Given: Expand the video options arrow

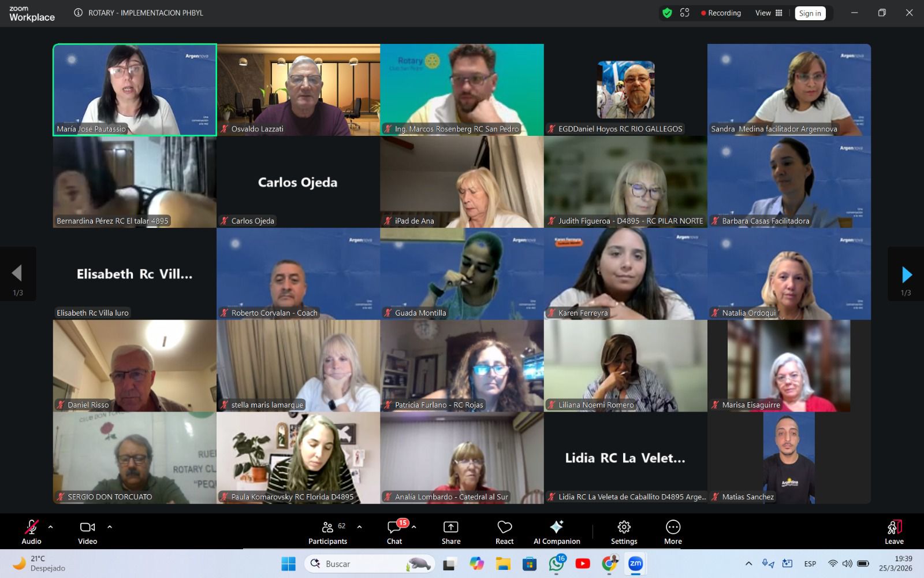Looking at the screenshot, I should (110, 527).
